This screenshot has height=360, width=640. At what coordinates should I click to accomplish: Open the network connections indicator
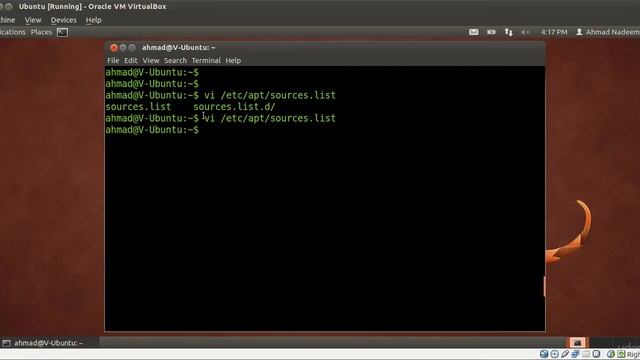(x=508, y=32)
